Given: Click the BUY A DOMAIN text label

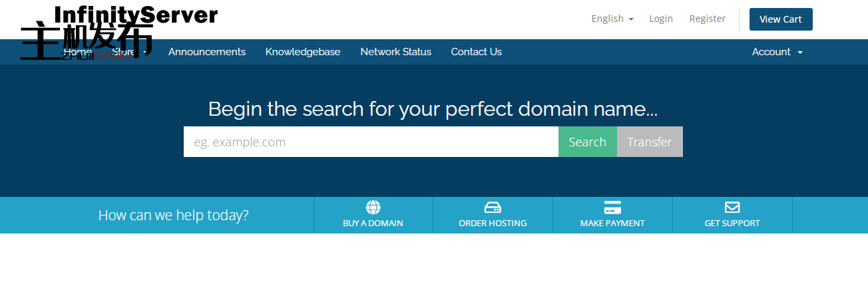Looking at the screenshot, I should tap(373, 223).
